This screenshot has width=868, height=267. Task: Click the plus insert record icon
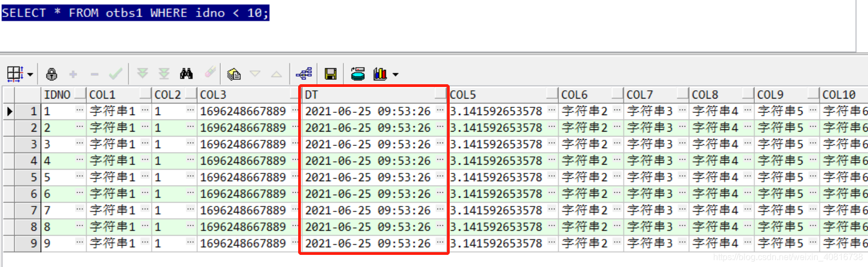coord(73,74)
